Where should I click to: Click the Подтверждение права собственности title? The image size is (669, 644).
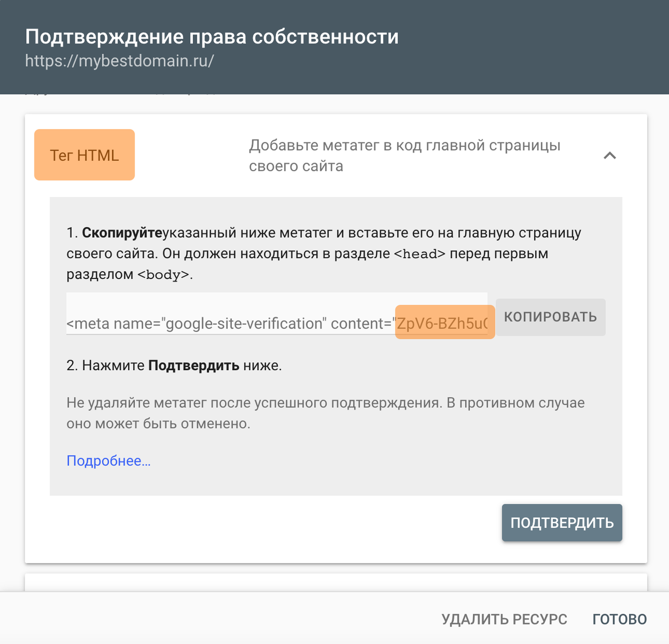point(212,37)
